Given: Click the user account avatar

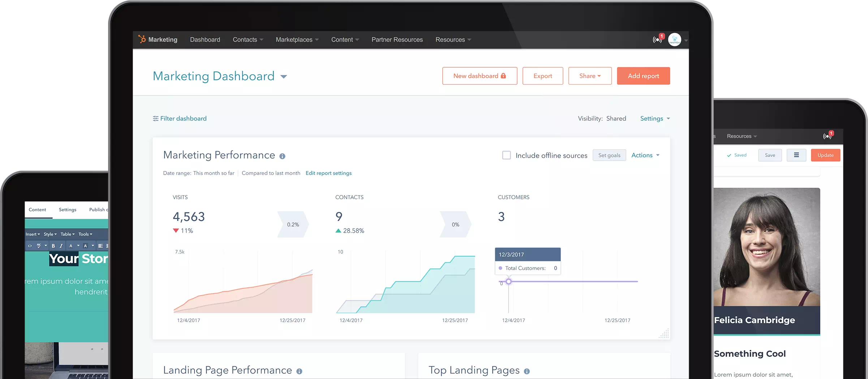Looking at the screenshot, I should pyautogui.click(x=674, y=40).
